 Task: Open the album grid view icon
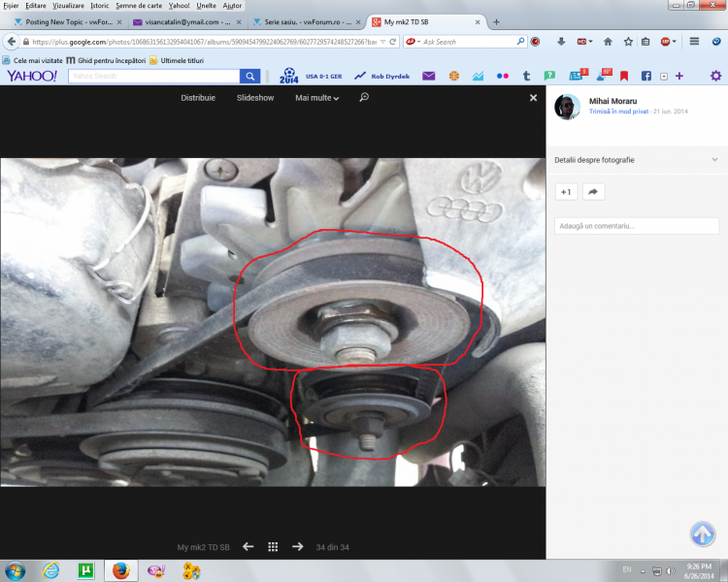(x=273, y=547)
